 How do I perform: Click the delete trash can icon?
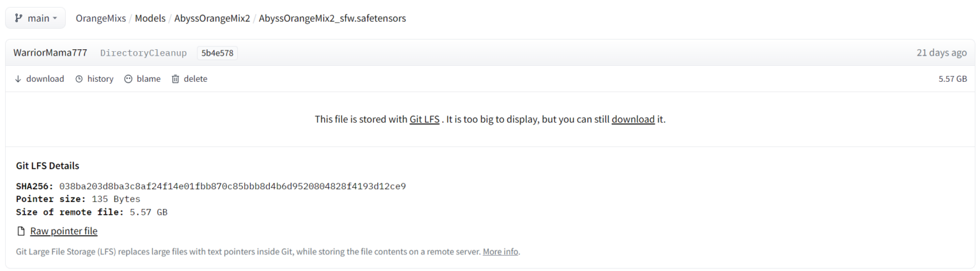point(175,79)
